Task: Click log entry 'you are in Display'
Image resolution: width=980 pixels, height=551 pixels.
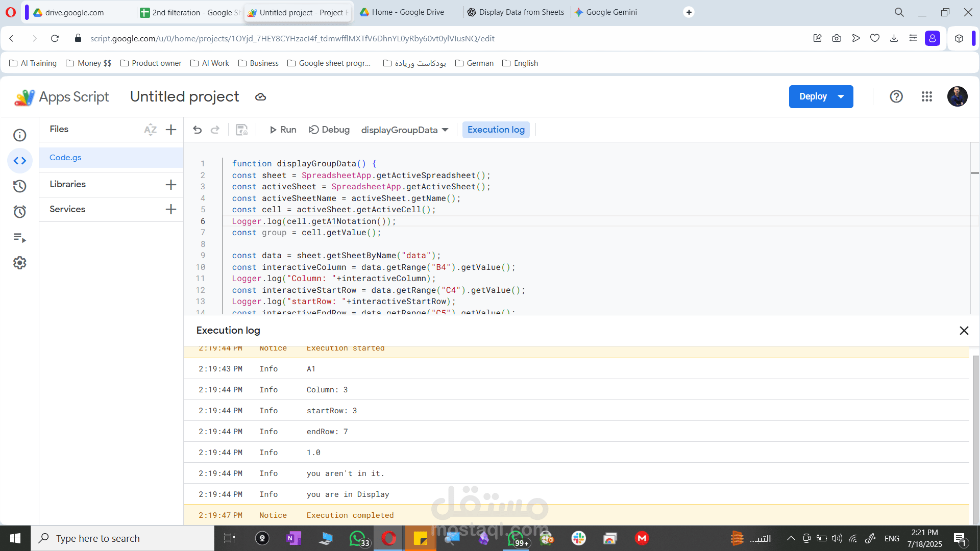Action: coord(348,494)
